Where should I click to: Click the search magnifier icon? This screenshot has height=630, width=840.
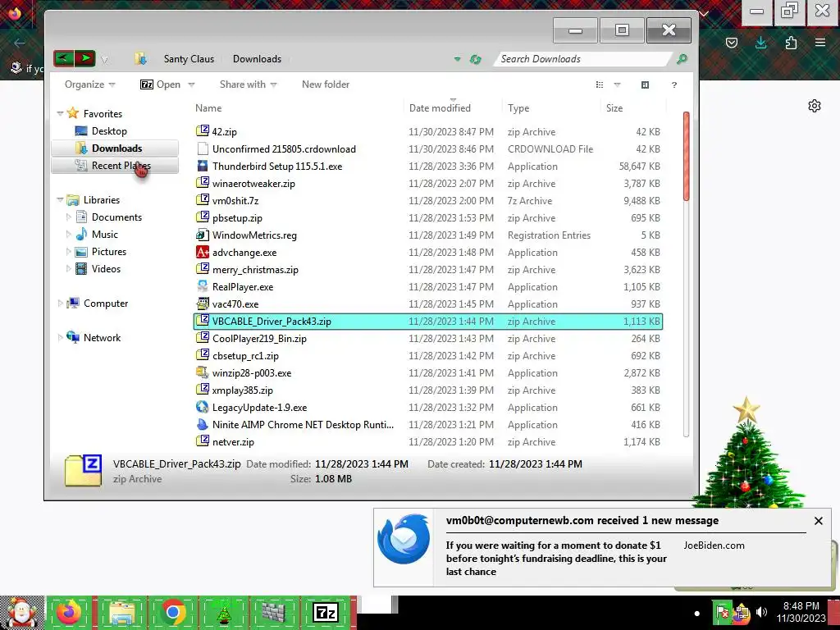(682, 59)
